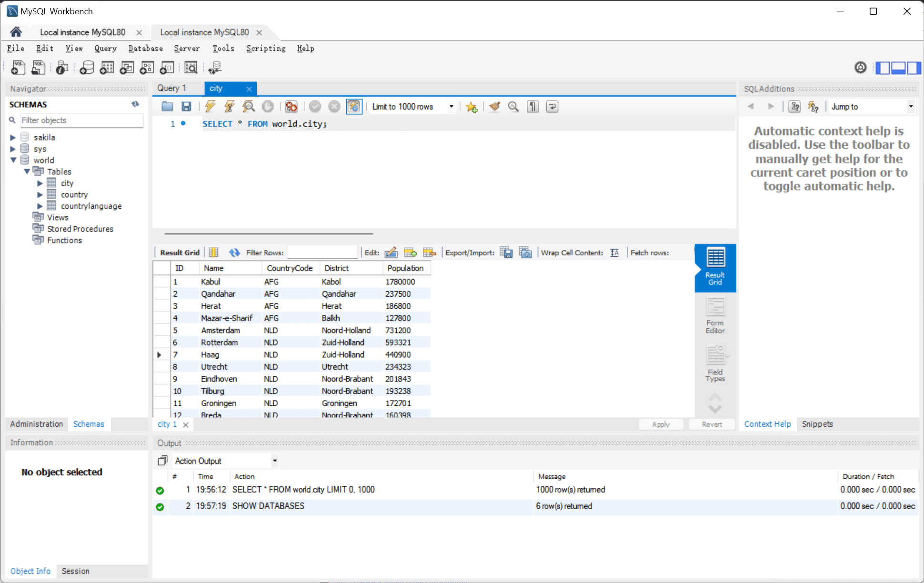
Task: Expand the sys schema
Action: tap(13, 149)
